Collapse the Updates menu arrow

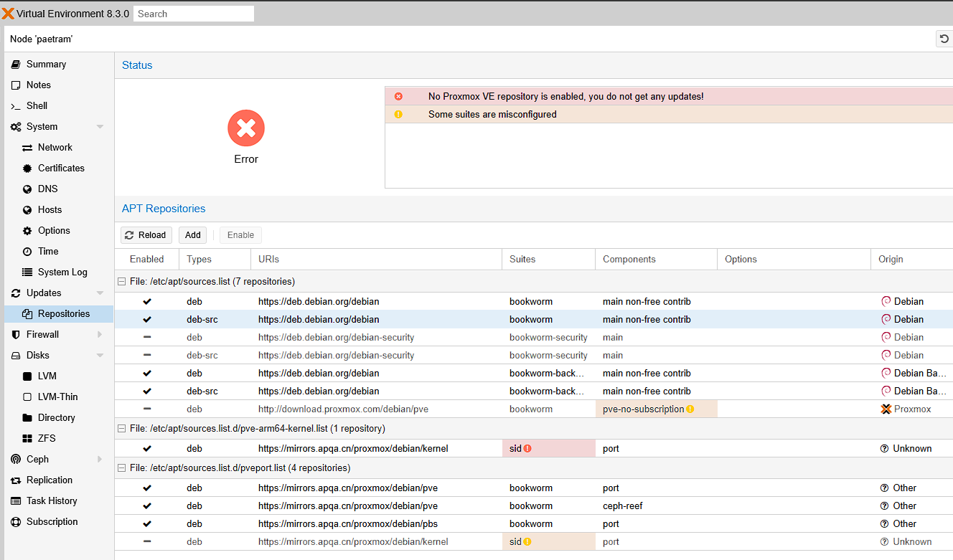[100, 293]
